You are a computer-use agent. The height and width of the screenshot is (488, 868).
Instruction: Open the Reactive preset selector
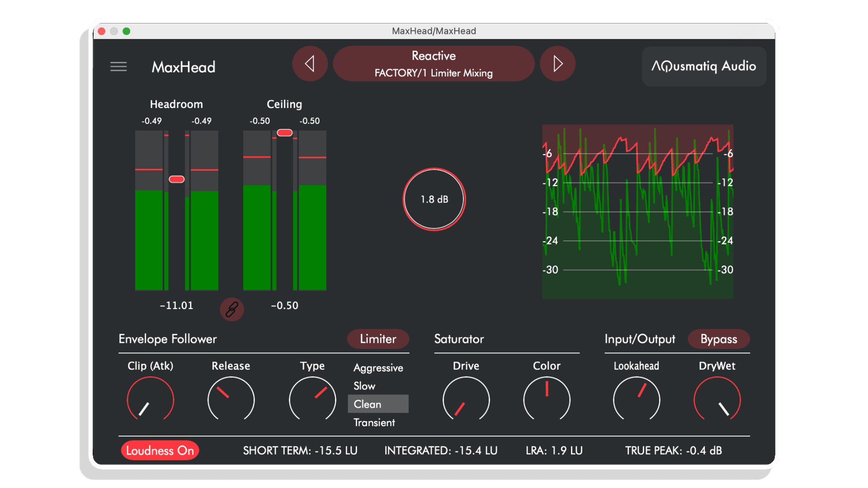tap(434, 64)
